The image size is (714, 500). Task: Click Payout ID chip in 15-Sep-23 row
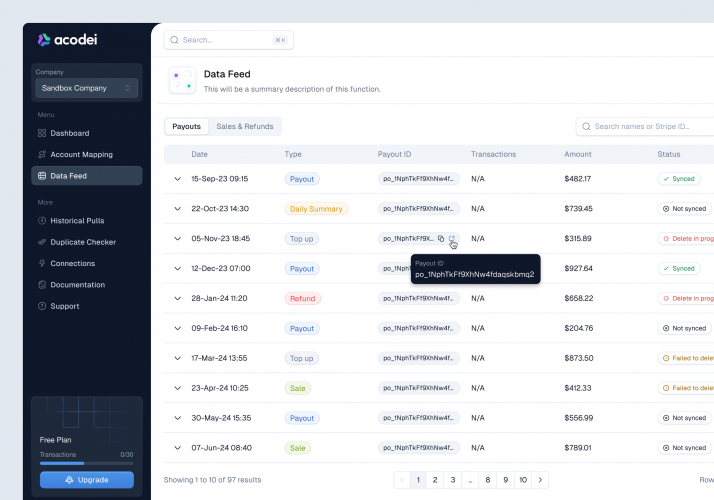click(x=418, y=179)
